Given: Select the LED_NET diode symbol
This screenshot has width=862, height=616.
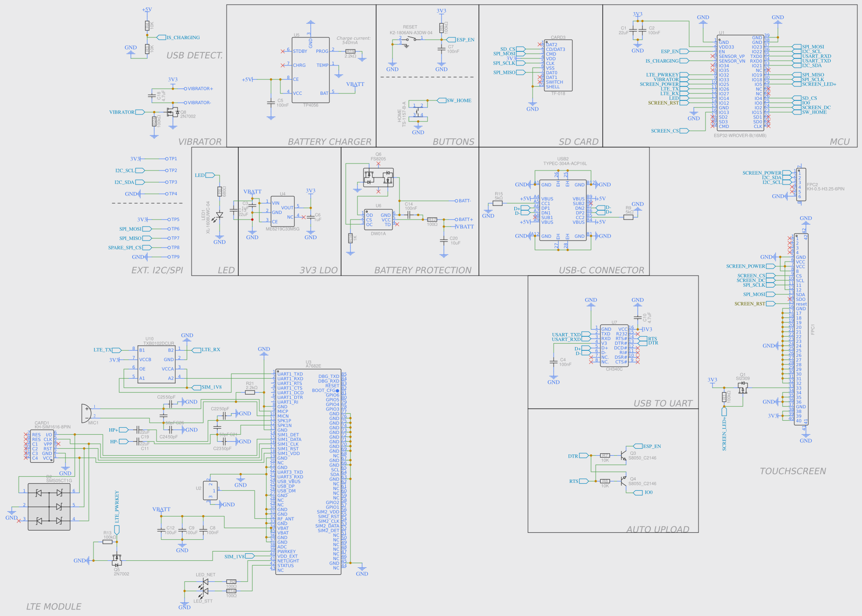Looking at the screenshot, I should (205, 582).
